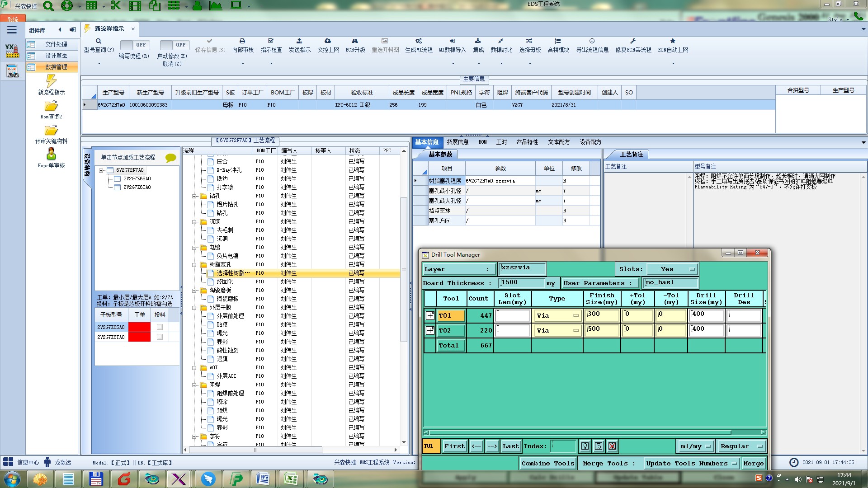Click the 型号查询 search icon
Viewport: 868px width, 488px height.
pos(98,41)
